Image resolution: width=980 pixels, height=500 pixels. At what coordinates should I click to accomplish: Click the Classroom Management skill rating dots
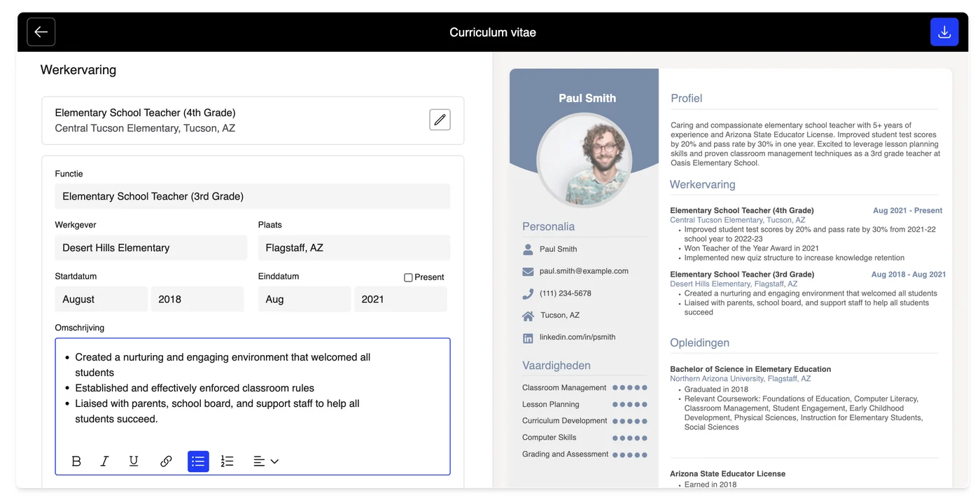(630, 388)
